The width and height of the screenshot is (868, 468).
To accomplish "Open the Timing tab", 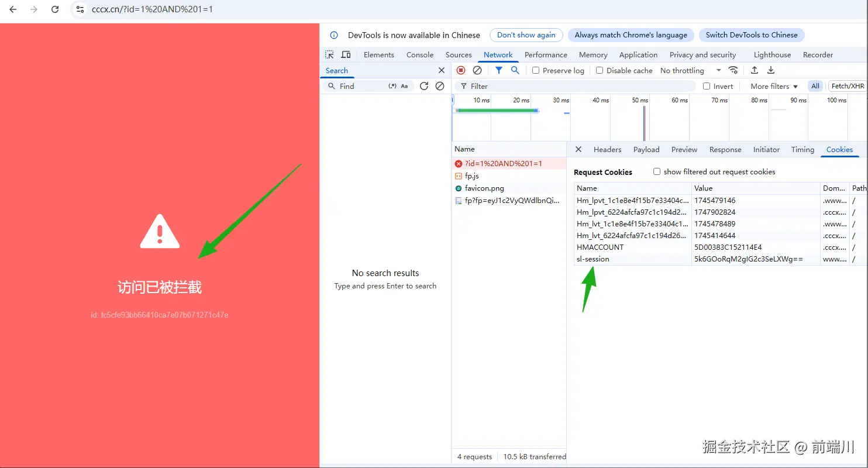I will (x=802, y=149).
